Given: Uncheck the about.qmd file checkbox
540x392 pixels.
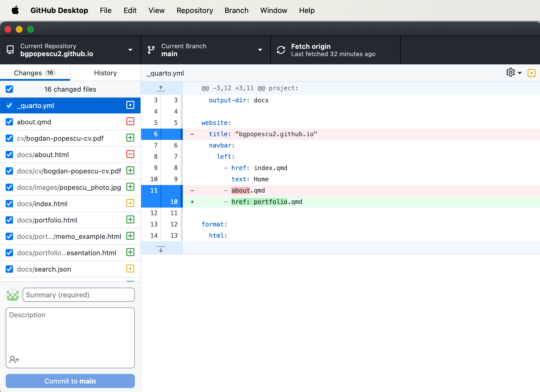Looking at the screenshot, I should coord(9,122).
